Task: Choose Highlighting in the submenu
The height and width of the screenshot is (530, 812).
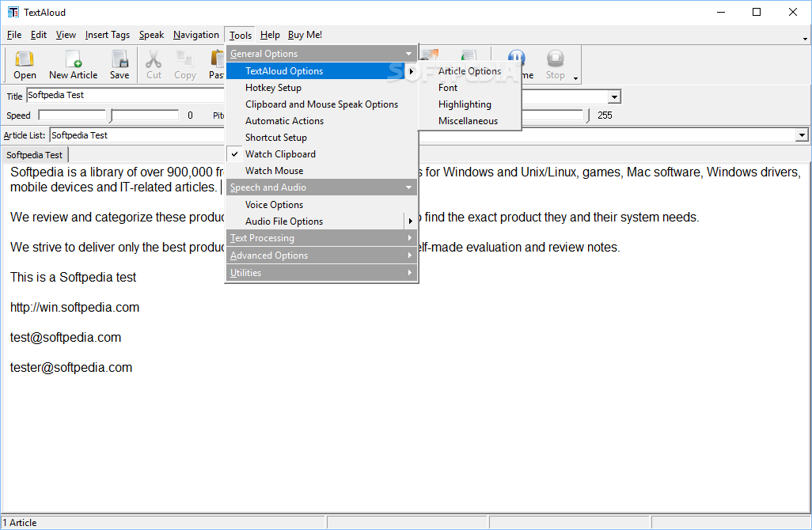Action: pyautogui.click(x=469, y=104)
